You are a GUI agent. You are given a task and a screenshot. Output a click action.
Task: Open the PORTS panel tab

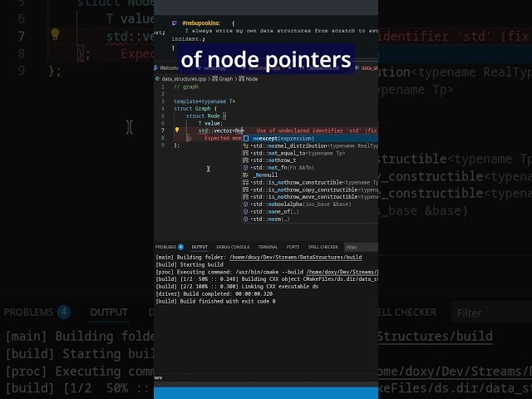point(293,247)
